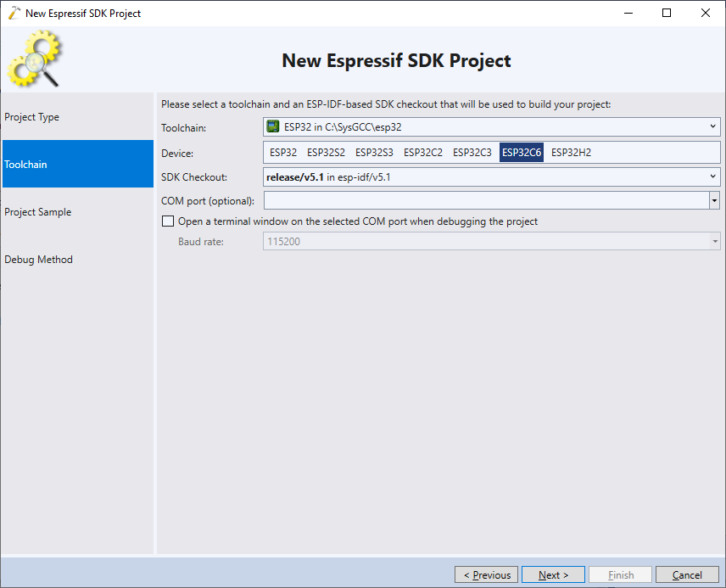Image resolution: width=726 pixels, height=588 pixels.
Task: Select ESP32S2 device
Action: (326, 153)
